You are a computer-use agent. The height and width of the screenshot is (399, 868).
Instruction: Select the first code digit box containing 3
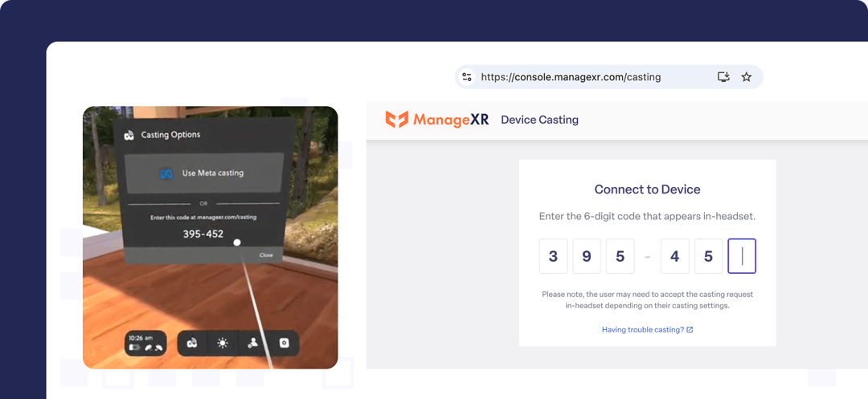click(x=553, y=256)
